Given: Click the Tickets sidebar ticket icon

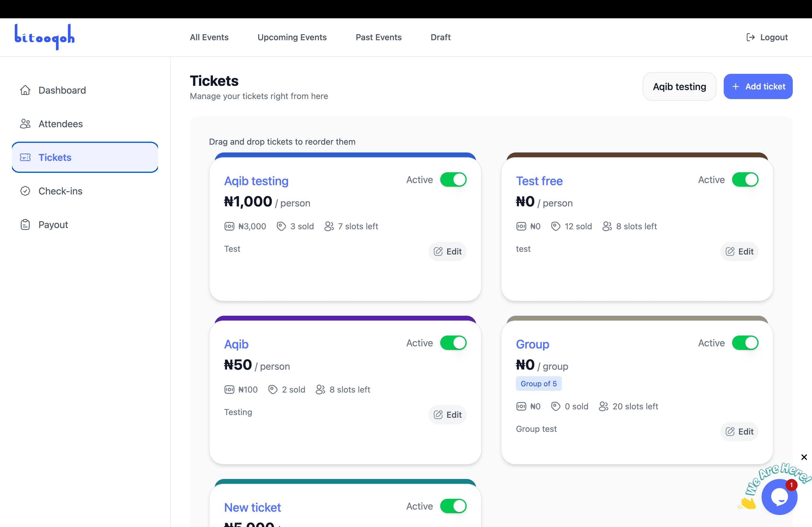Looking at the screenshot, I should [x=25, y=157].
